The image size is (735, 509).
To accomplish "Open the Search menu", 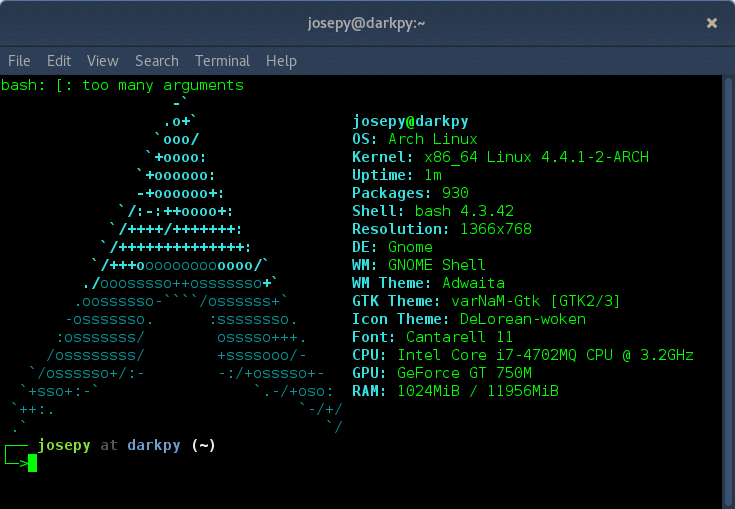I will [x=157, y=61].
